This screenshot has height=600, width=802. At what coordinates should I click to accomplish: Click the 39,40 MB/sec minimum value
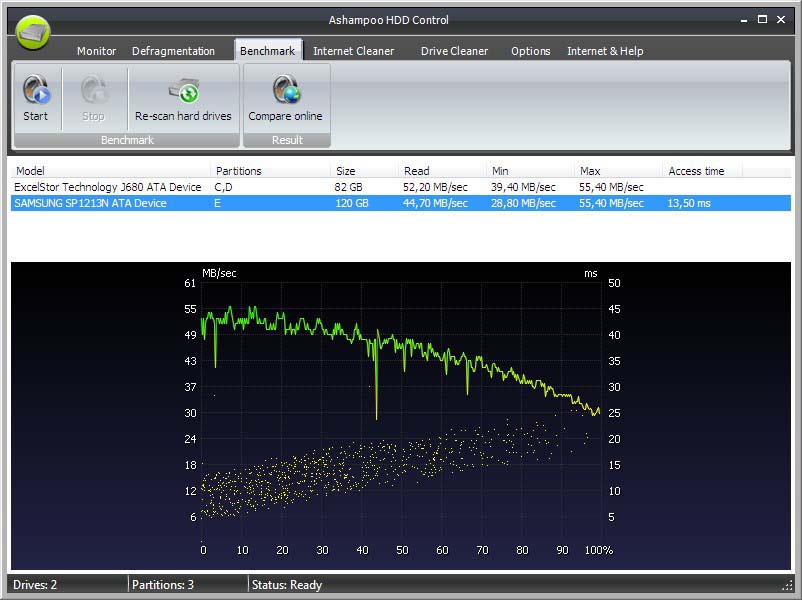point(523,187)
